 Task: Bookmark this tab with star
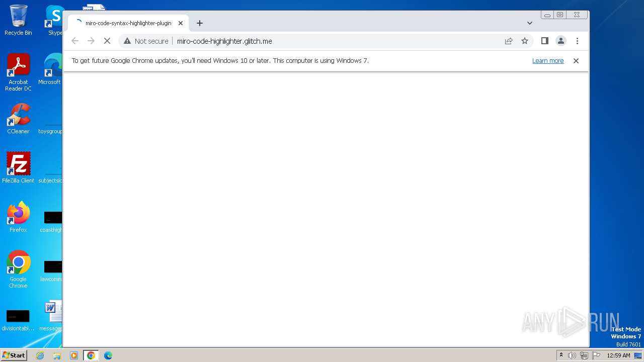525,41
